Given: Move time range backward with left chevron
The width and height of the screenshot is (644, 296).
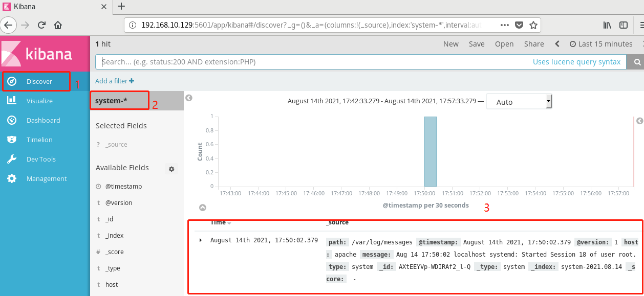Looking at the screenshot, I should click(557, 44).
